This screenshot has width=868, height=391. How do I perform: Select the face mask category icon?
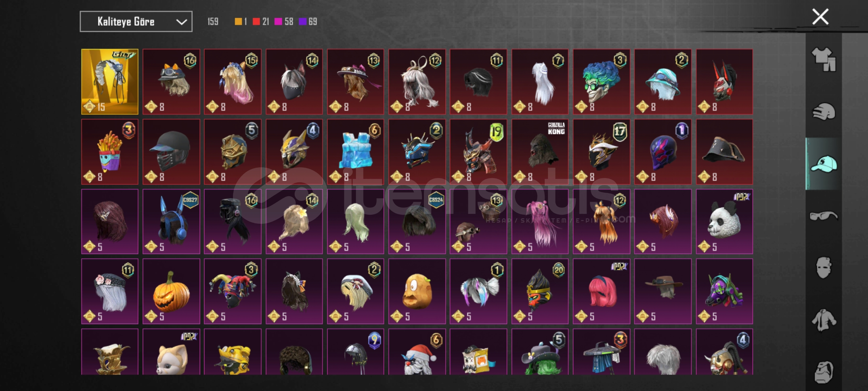[x=824, y=268]
